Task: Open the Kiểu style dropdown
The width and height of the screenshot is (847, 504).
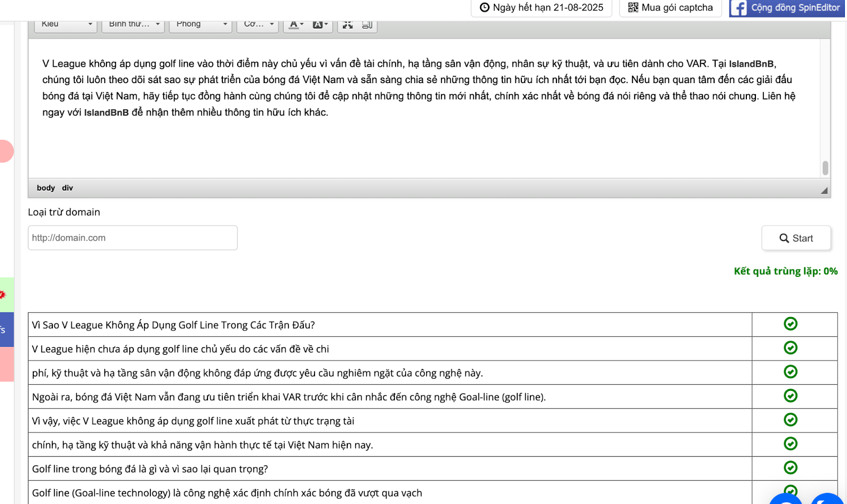Action: click(x=66, y=25)
